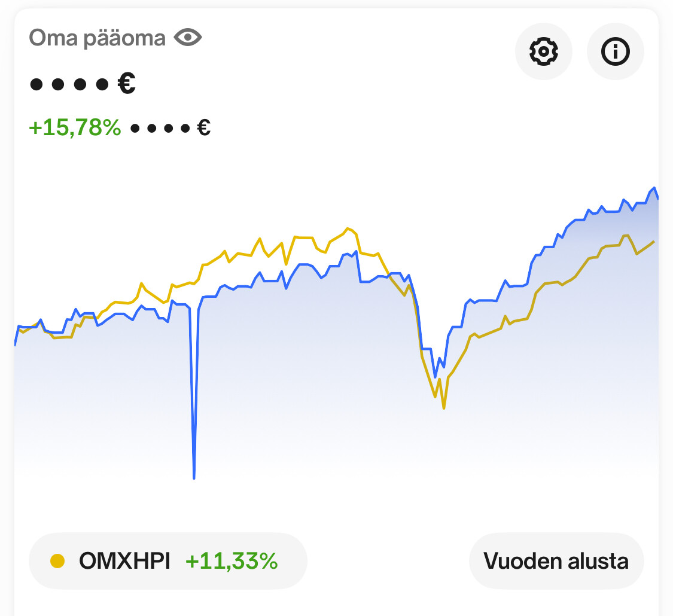Open Vuoden alusta time range selector
Viewport: 673px width, 616px height.
tap(556, 560)
